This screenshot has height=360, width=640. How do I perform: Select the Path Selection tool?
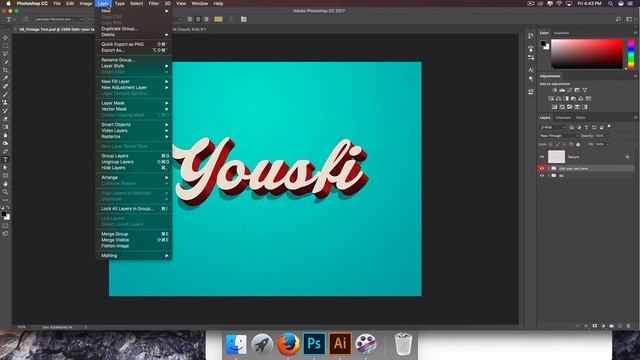pyautogui.click(x=5, y=168)
